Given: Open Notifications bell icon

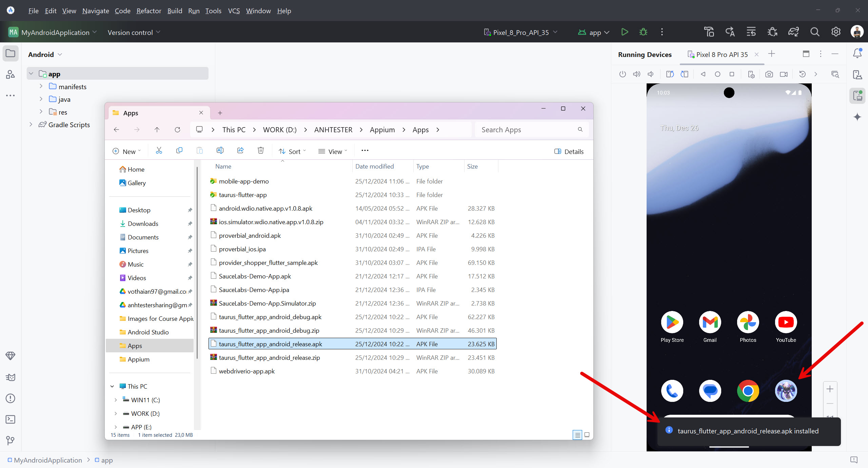Looking at the screenshot, I should [x=857, y=53].
